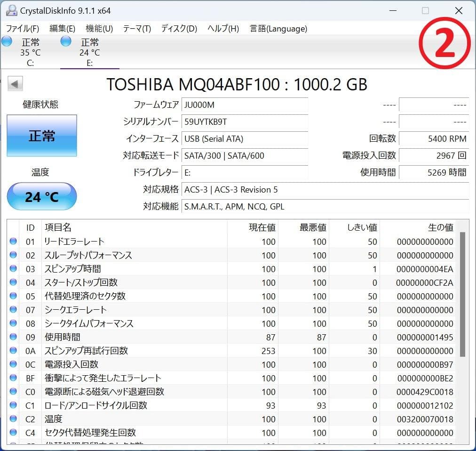Screen dimensions: 476x451
Task: Open the 編集(E) menu
Action: (62, 29)
